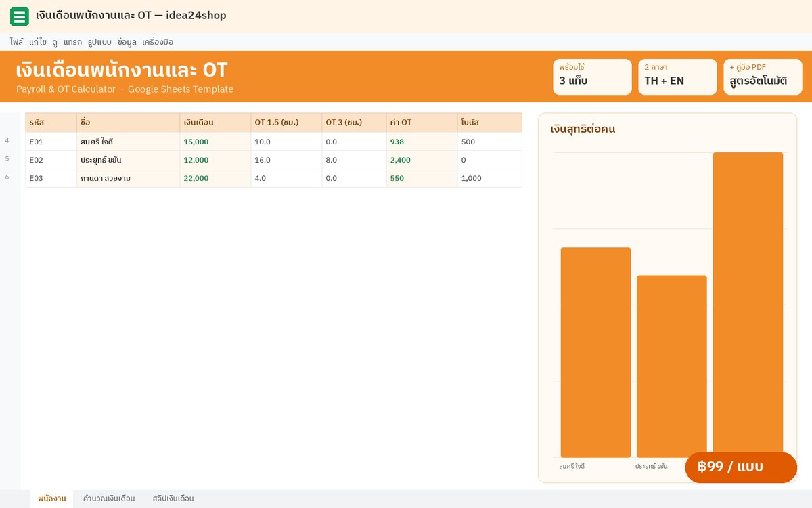Click salary cell 22,000
This screenshot has height=508, width=812.
(x=215, y=178)
